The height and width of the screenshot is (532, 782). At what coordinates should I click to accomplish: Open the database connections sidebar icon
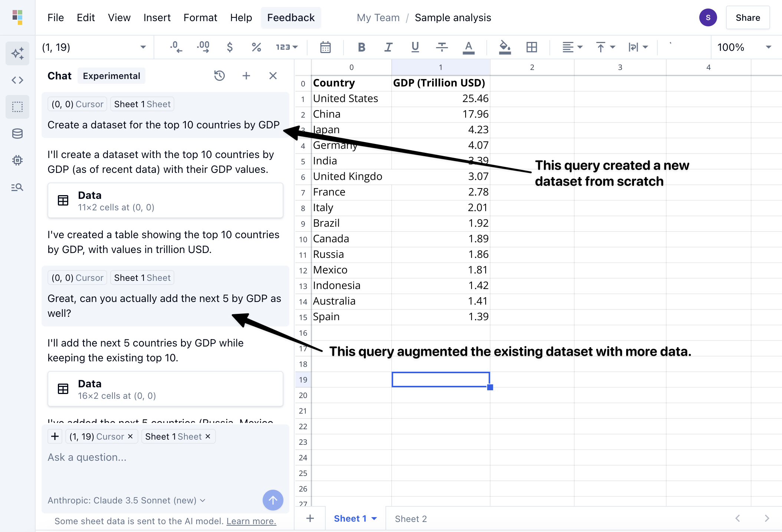17,134
